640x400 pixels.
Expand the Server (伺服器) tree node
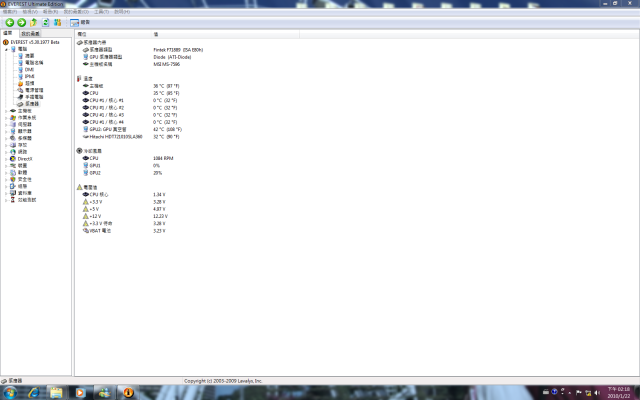pyautogui.click(x=6, y=124)
